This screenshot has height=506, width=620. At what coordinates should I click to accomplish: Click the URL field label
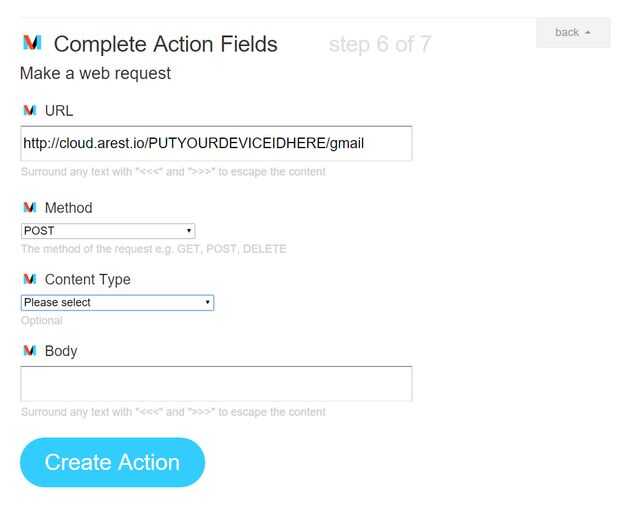point(59,110)
